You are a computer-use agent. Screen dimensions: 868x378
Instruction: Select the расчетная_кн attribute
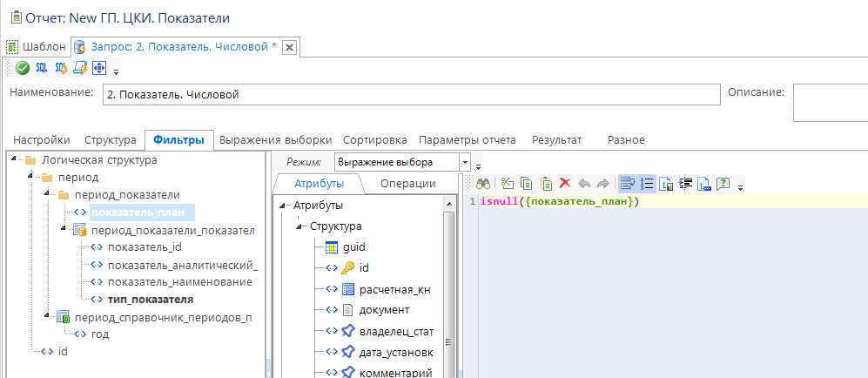pos(391,289)
